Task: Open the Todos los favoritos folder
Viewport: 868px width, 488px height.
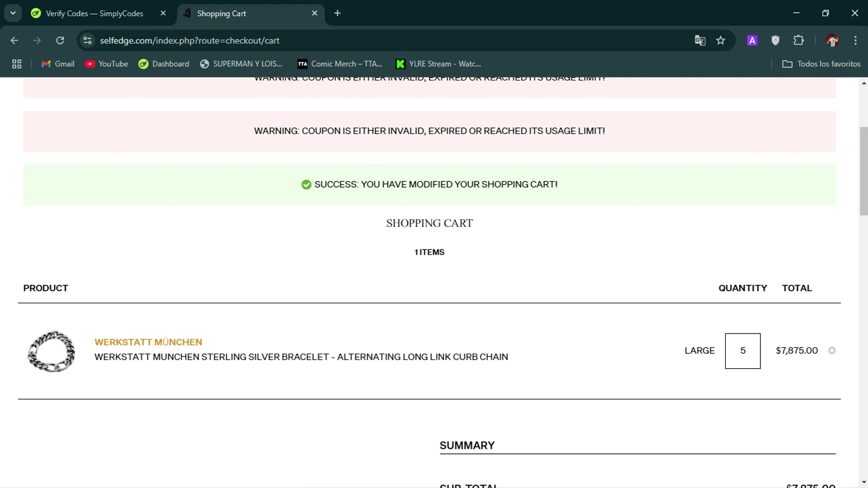Action: [x=821, y=64]
